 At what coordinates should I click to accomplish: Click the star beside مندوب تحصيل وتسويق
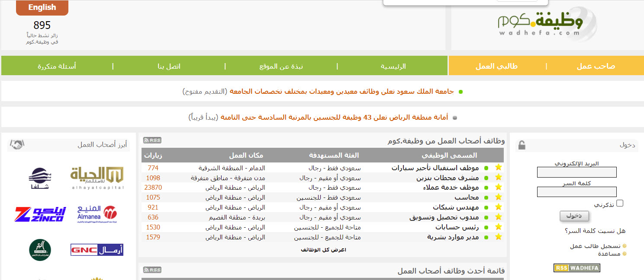tap(498, 217)
